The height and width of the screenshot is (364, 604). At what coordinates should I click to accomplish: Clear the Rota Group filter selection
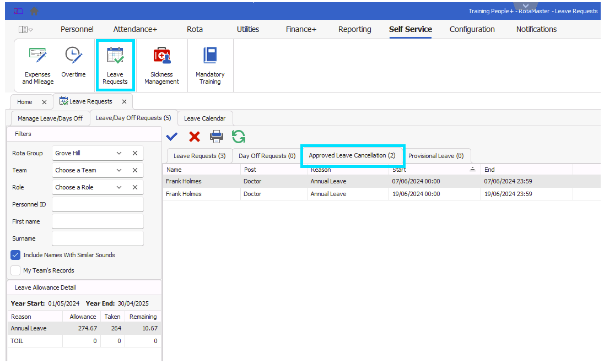135,153
